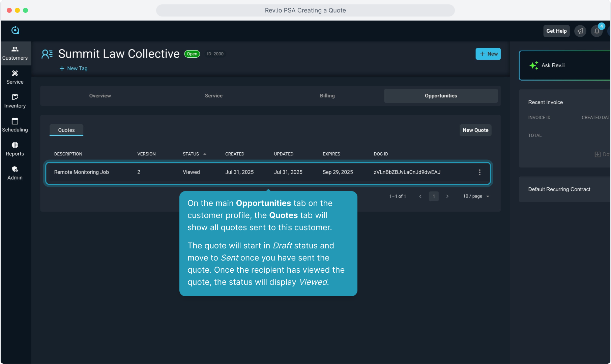The image size is (611, 364).
Task: Go to Inventory in sidebar
Action: point(15,101)
